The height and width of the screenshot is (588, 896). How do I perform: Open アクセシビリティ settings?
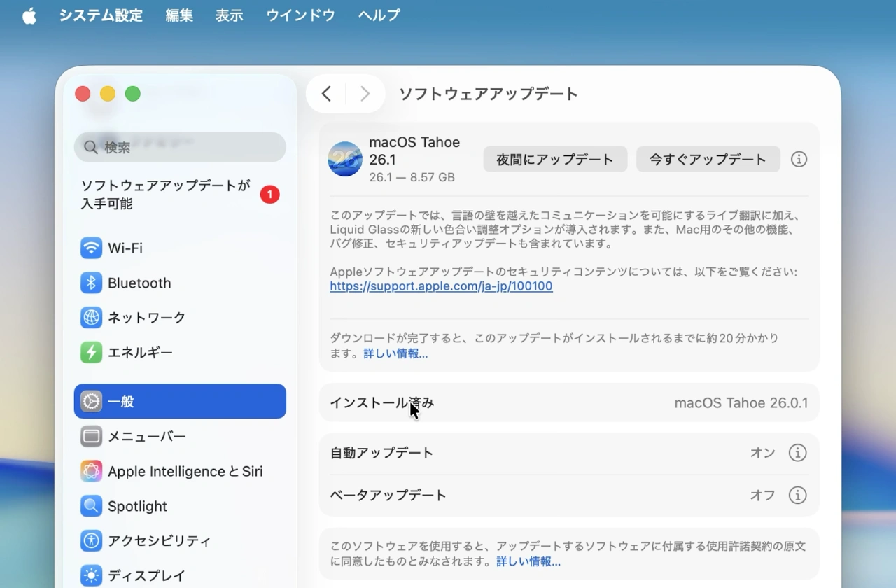click(158, 541)
